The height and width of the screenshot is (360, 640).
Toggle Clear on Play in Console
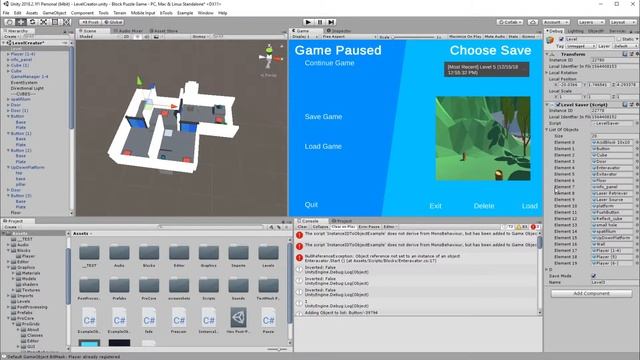[x=343, y=227]
